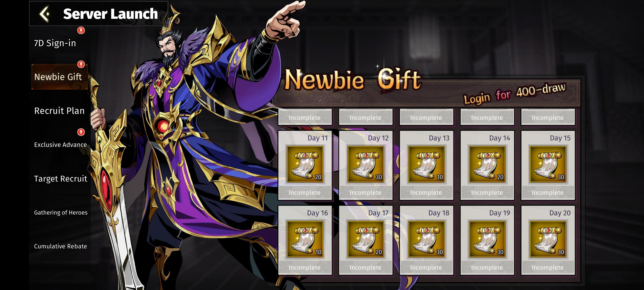Tap the Day 11 scroll reward icon

(x=305, y=164)
